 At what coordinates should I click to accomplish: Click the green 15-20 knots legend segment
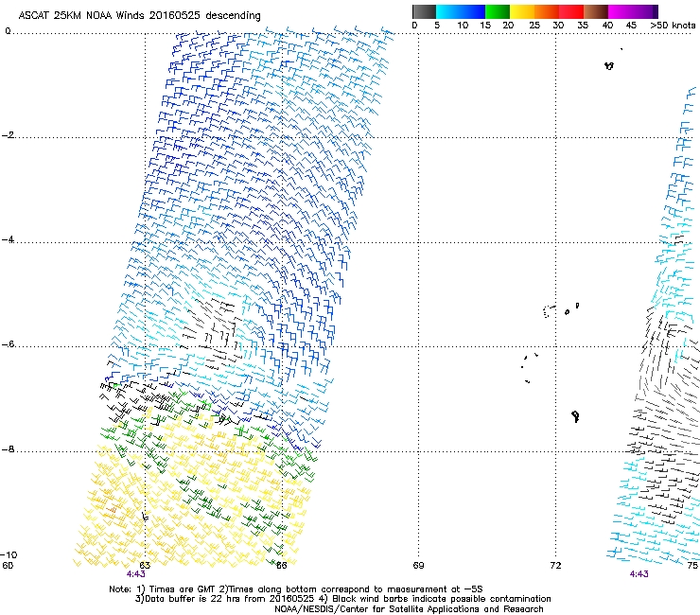(x=498, y=11)
